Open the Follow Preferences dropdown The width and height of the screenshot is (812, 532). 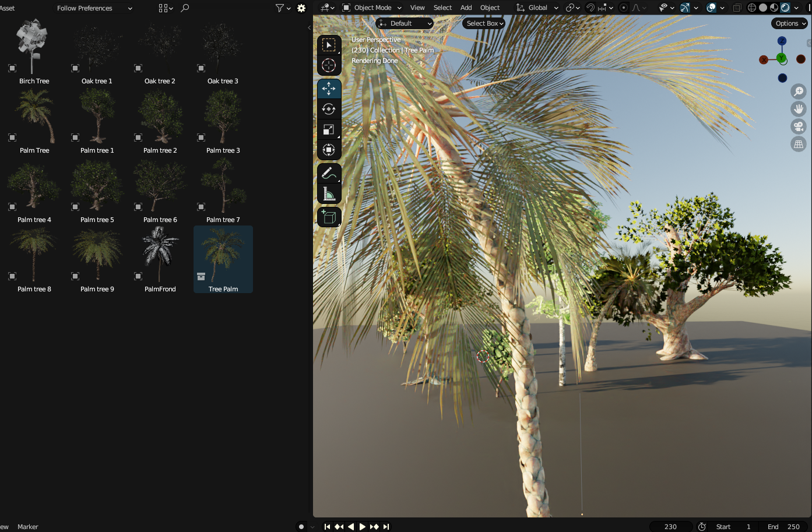(93, 8)
